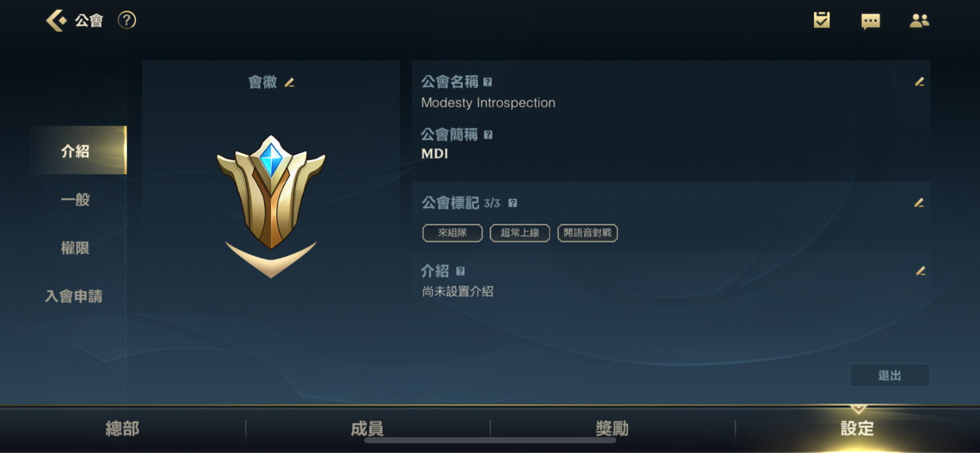This screenshot has height=453, width=980.
Task: Show help for 公會簡稱 field
Action: (x=488, y=135)
